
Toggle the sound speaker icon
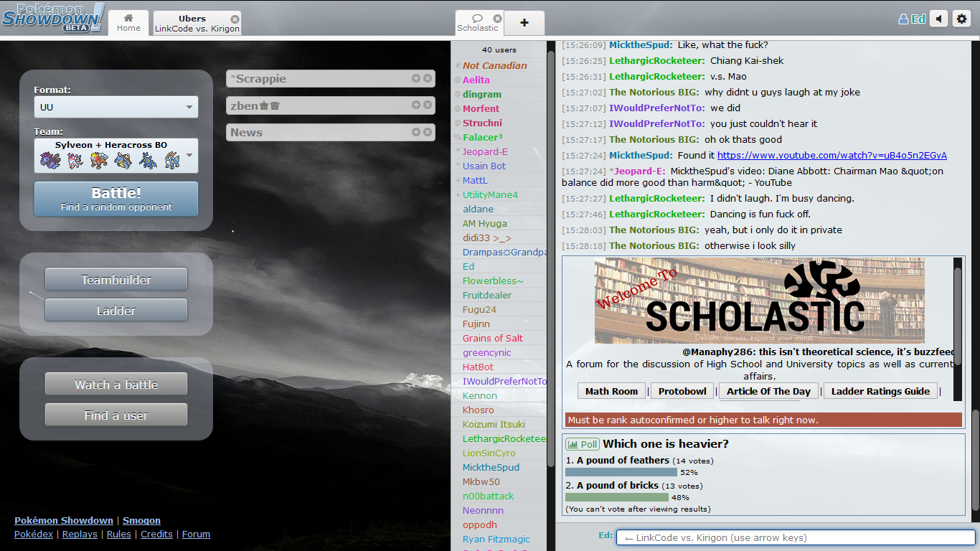pos(938,19)
